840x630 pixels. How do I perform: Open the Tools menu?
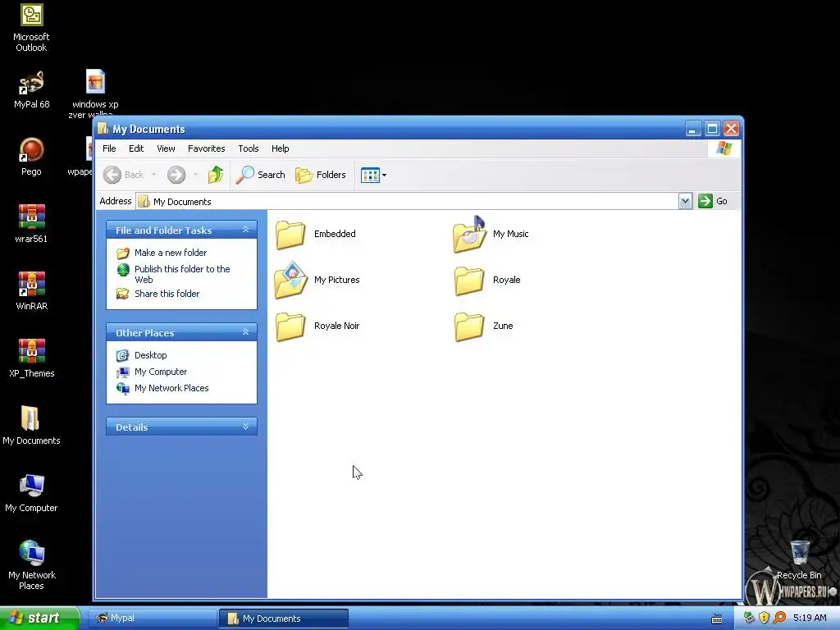(249, 149)
